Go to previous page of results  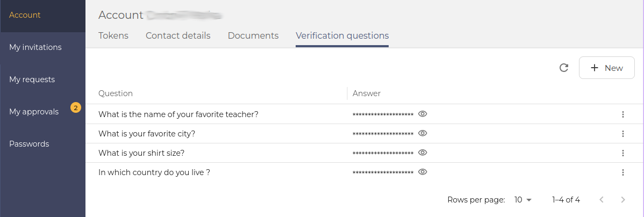(602, 200)
